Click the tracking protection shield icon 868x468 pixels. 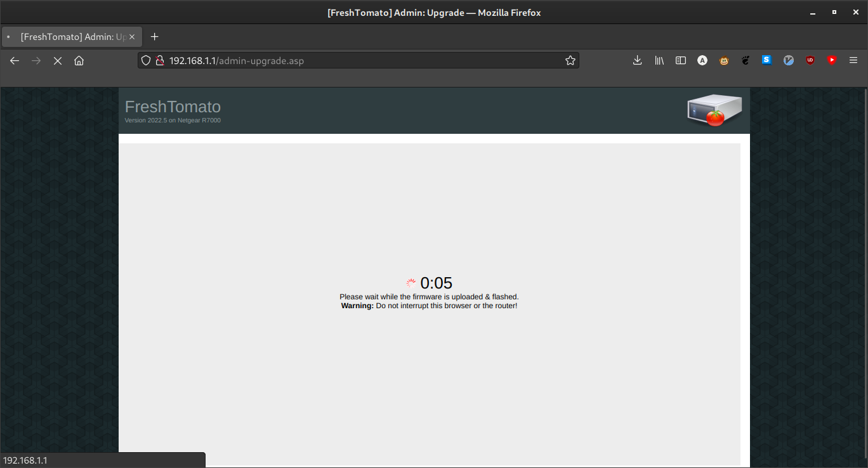click(x=145, y=60)
